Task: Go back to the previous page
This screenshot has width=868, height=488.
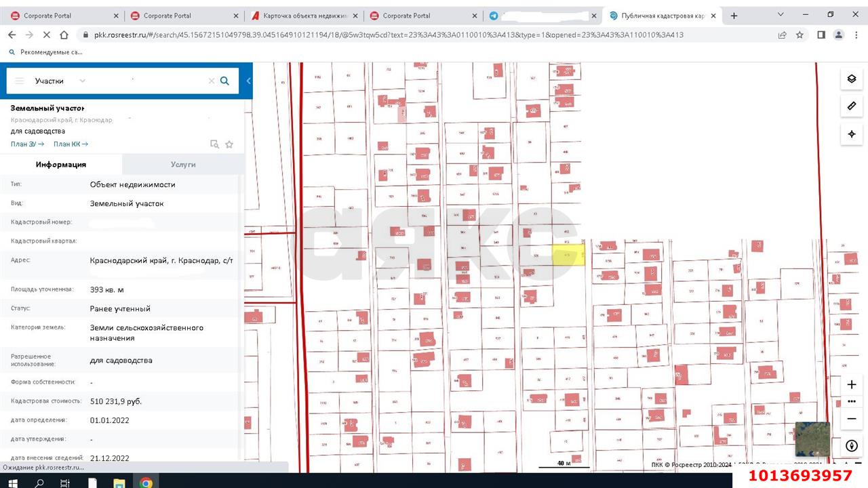Action: 12,35
